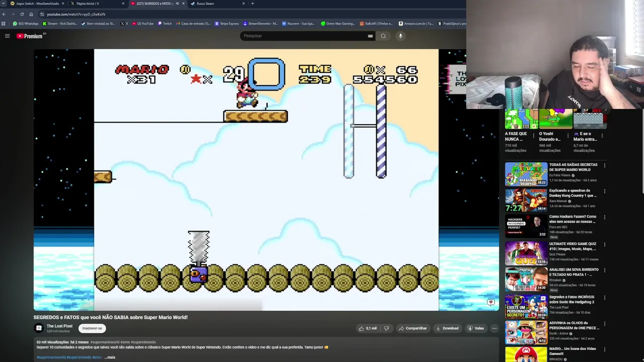This screenshot has height=362, width=644.
Task: Open Donkey Kong Country speedrun video thumbnail
Action: click(526, 200)
